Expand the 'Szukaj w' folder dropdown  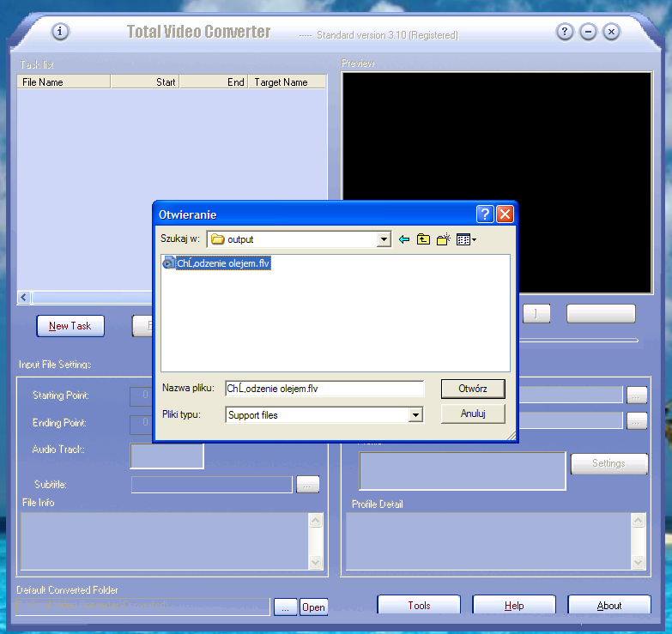click(384, 239)
